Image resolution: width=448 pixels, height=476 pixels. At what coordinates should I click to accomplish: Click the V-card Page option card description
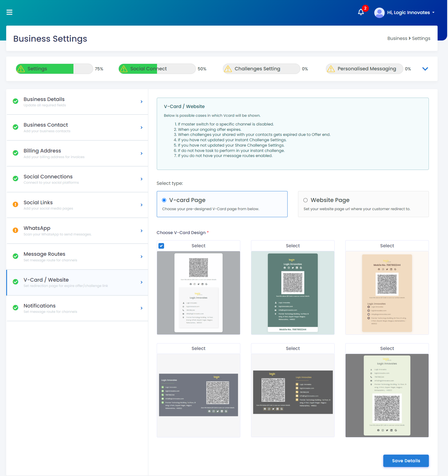tap(211, 209)
